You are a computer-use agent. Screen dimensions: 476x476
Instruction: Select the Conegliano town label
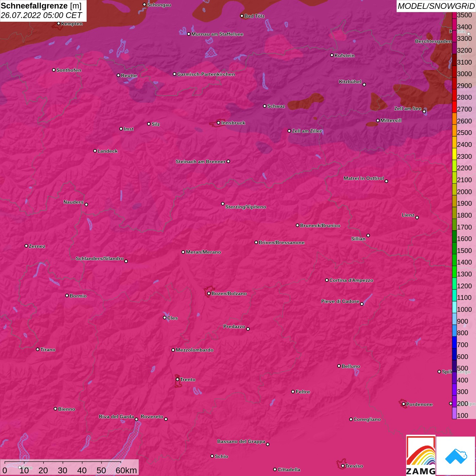pos(367,419)
